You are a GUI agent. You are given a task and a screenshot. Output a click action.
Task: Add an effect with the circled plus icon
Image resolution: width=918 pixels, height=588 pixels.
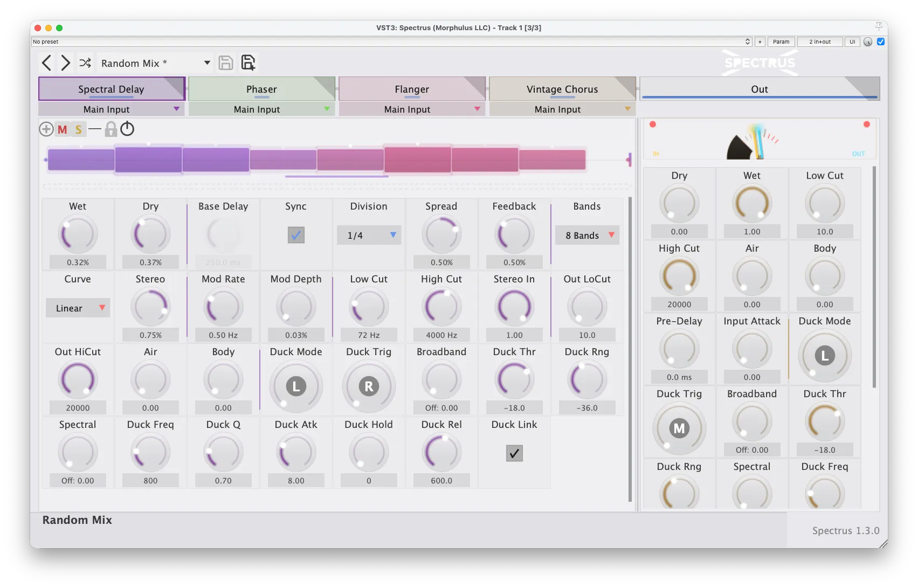pyautogui.click(x=46, y=129)
